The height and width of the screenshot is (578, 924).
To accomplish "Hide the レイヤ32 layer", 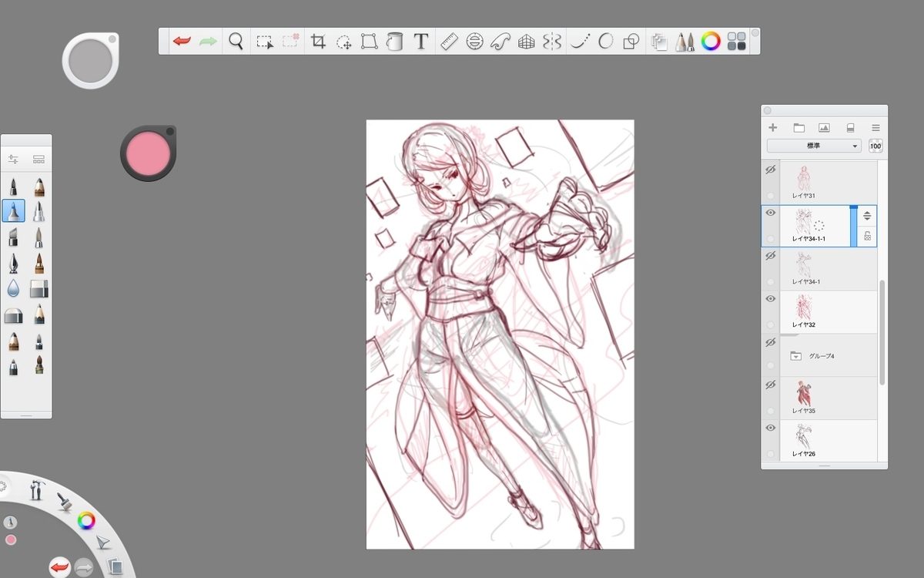I will pyautogui.click(x=770, y=299).
